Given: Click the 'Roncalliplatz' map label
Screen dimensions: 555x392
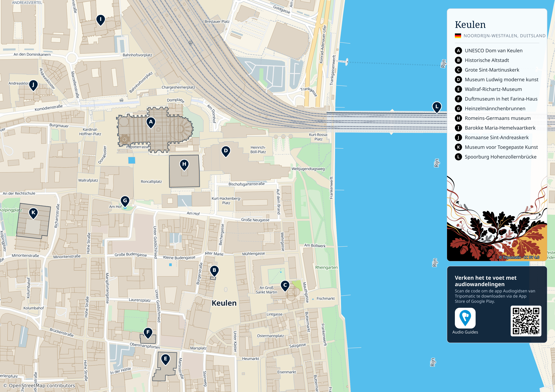Looking at the screenshot, I should (151, 182).
